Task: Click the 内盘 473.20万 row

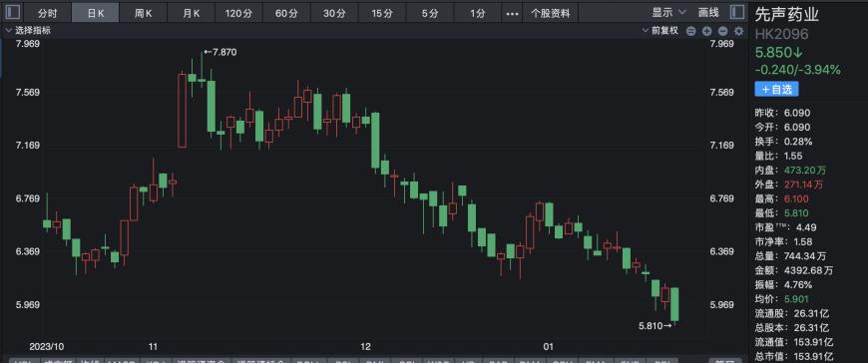Action: coord(789,171)
